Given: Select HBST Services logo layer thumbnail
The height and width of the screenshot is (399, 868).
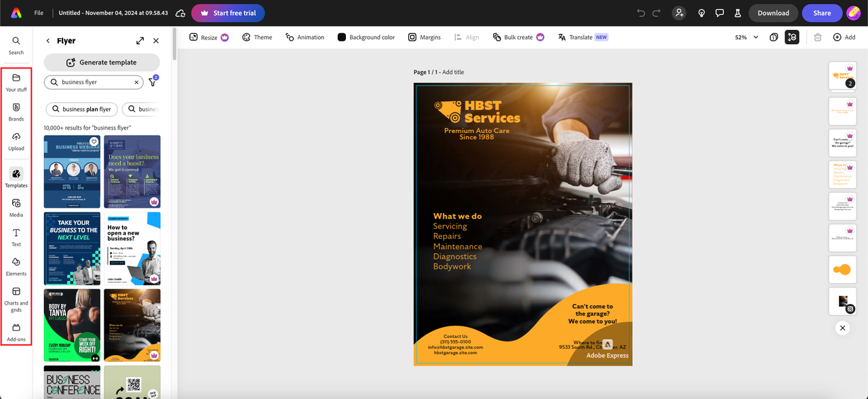Looking at the screenshot, I should 842,76.
